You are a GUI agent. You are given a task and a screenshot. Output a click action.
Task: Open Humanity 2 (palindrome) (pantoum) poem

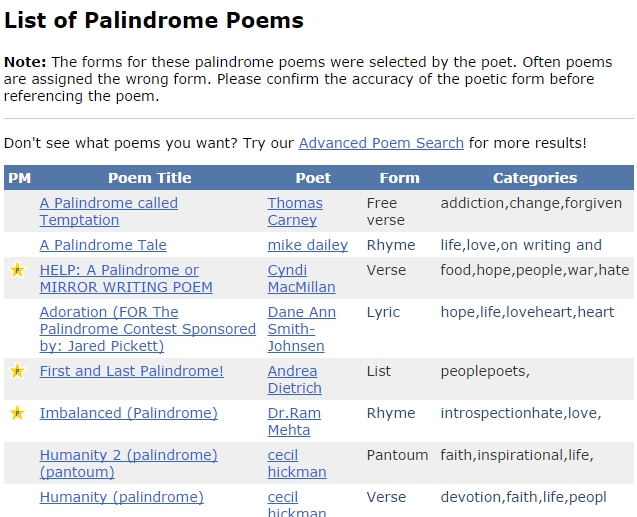tap(128, 463)
